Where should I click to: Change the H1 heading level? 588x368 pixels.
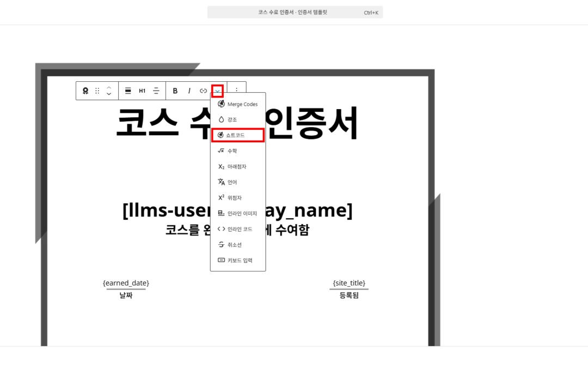(142, 91)
